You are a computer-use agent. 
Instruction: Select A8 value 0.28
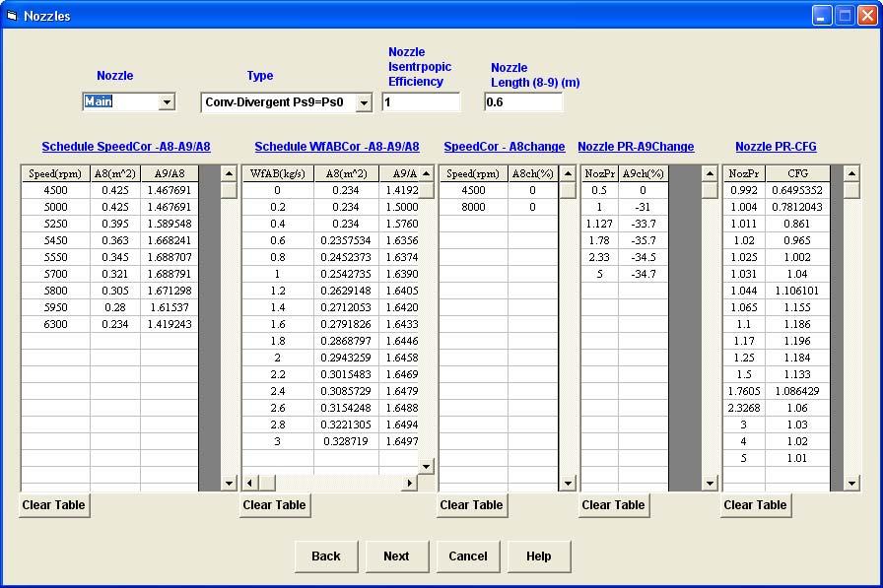coord(115,307)
